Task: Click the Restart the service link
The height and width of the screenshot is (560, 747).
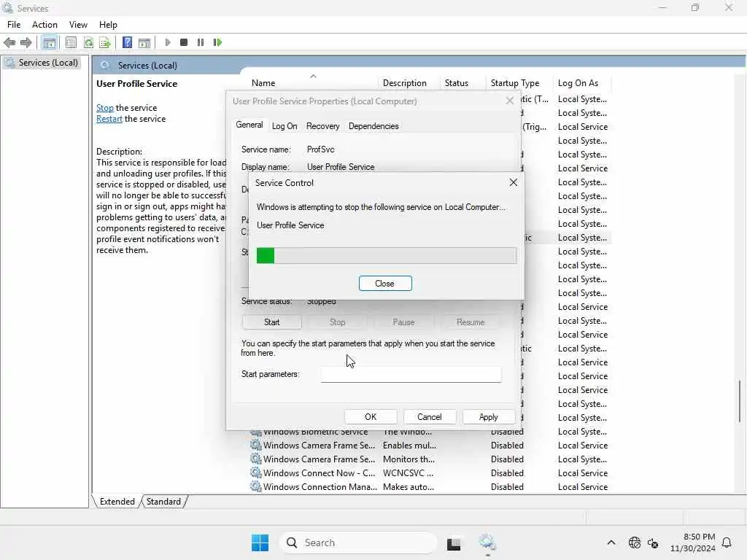Action: pyautogui.click(x=109, y=119)
